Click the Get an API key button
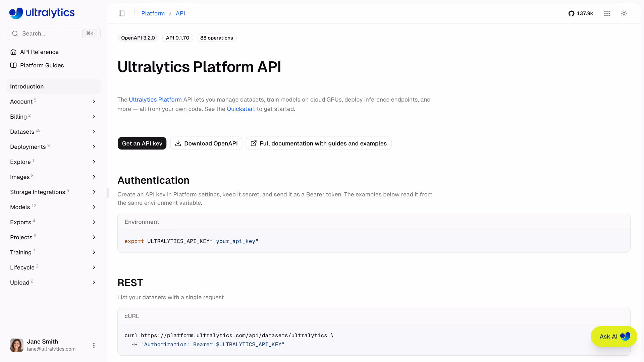The image size is (644, 362). (x=142, y=143)
